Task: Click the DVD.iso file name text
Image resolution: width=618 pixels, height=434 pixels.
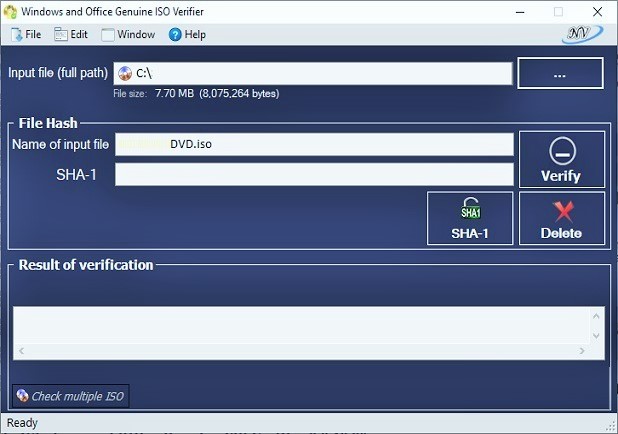Action: coord(191,144)
